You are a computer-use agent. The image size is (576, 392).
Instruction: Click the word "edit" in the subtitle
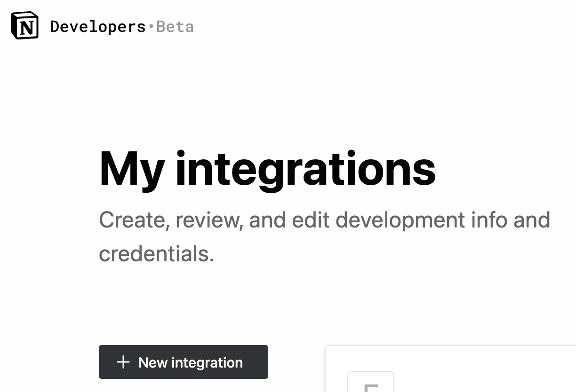[x=311, y=220]
